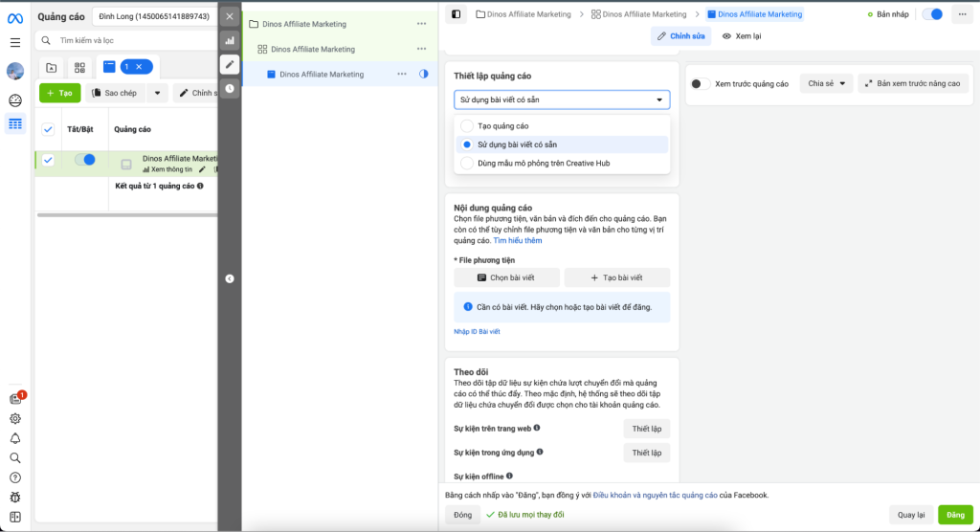Click the search magnifier in left sidebar
Viewport: 980px width, 532px height.
click(15, 458)
